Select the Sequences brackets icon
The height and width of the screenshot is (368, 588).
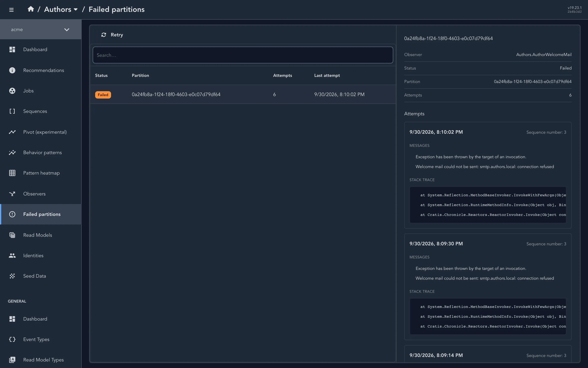coord(12,111)
